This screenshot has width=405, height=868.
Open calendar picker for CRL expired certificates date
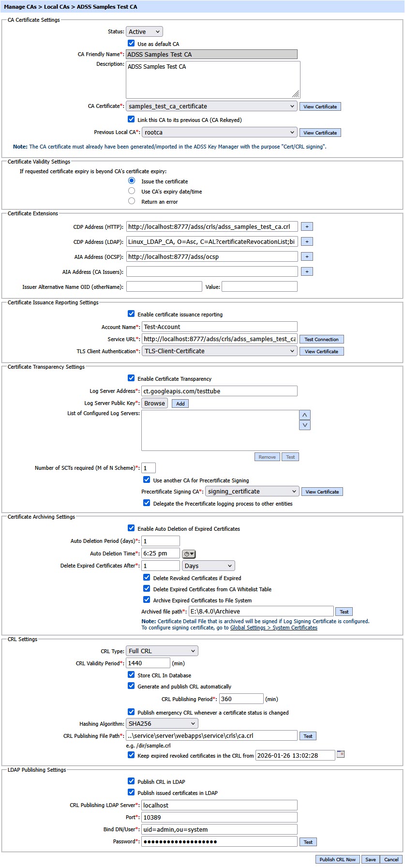pyautogui.click(x=341, y=754)
